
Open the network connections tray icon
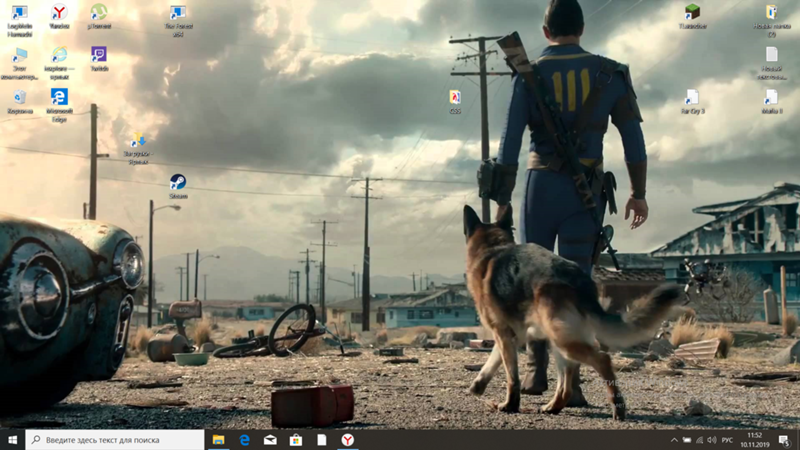coord(699,440)
